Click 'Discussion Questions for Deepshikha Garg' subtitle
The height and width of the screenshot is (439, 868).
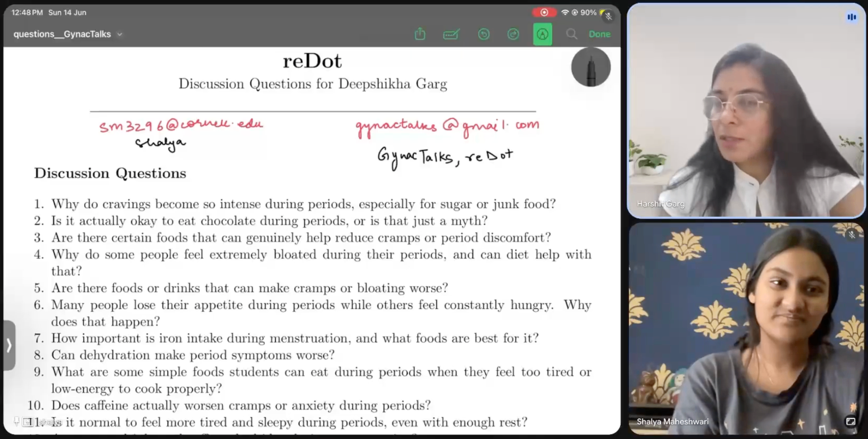point(313,84)
